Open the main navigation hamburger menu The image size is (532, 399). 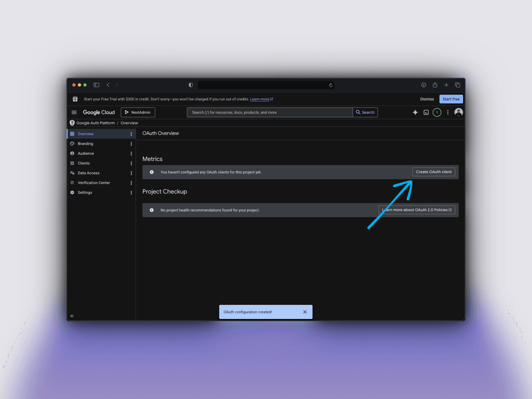74,112
